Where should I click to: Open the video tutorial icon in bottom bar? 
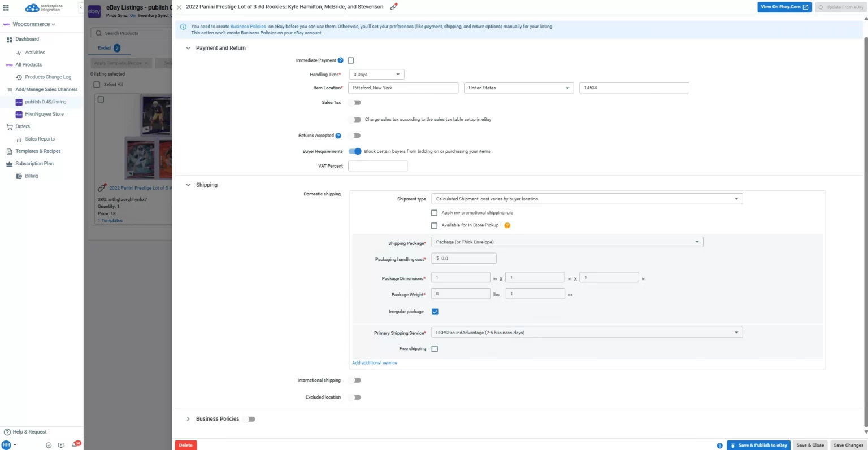tap(61, 445)
